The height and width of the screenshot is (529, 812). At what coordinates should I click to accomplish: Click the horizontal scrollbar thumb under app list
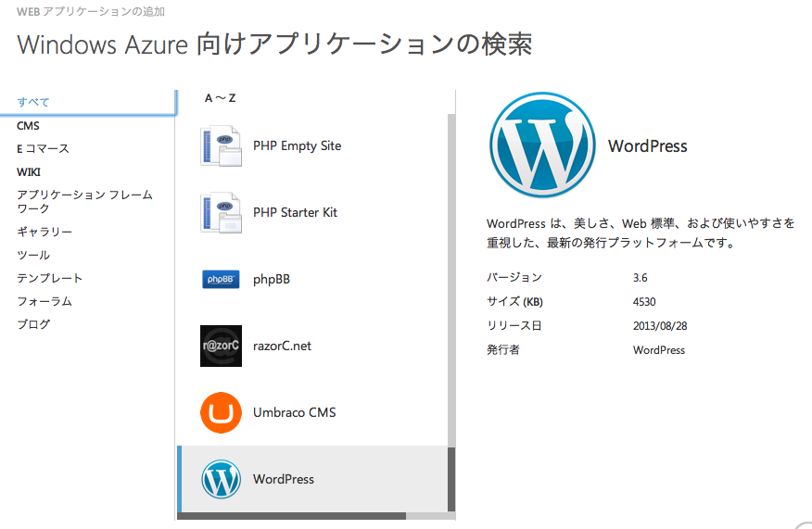tap(292, 515)
